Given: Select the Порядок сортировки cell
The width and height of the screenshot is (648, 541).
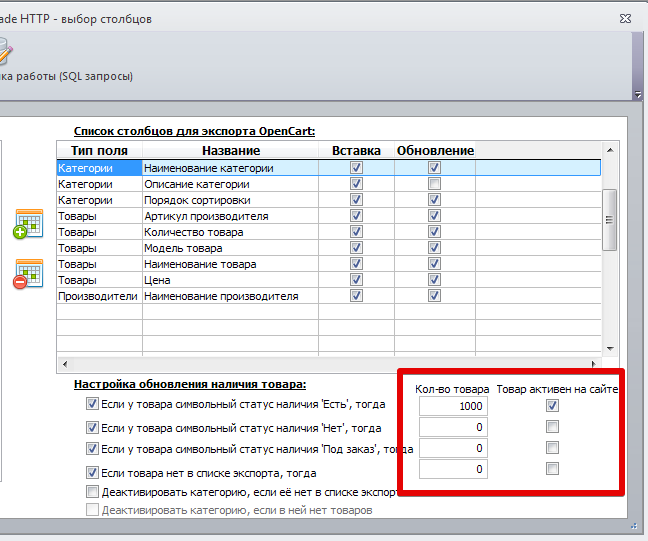Looking at the screenshot, I should pyautogui.click(x=230, y=200).
